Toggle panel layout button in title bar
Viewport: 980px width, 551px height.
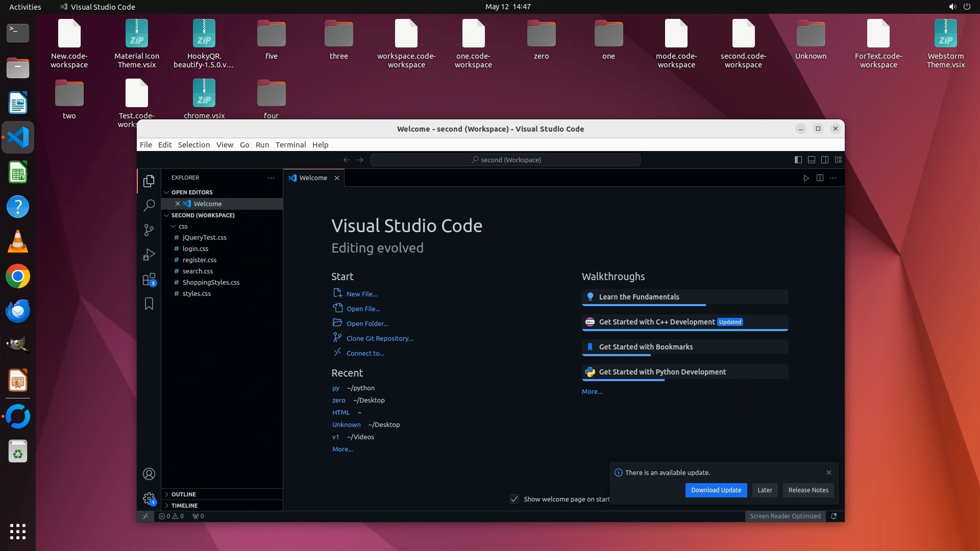811,160
